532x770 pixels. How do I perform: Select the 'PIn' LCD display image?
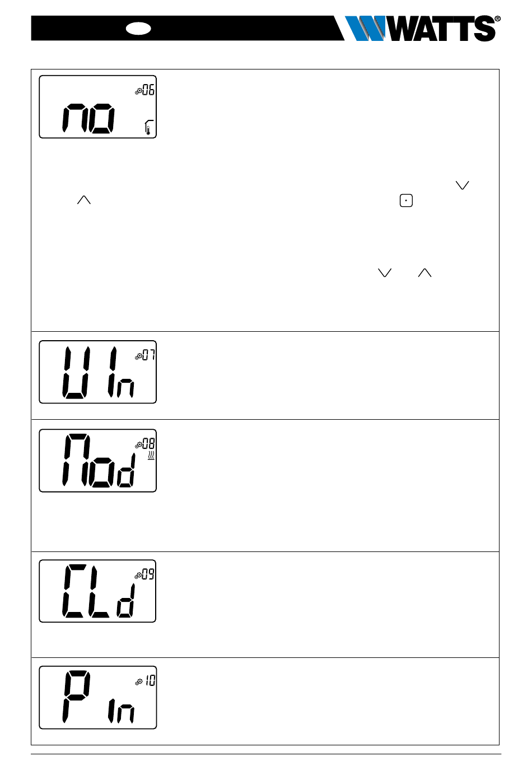[x=97, y=697]
